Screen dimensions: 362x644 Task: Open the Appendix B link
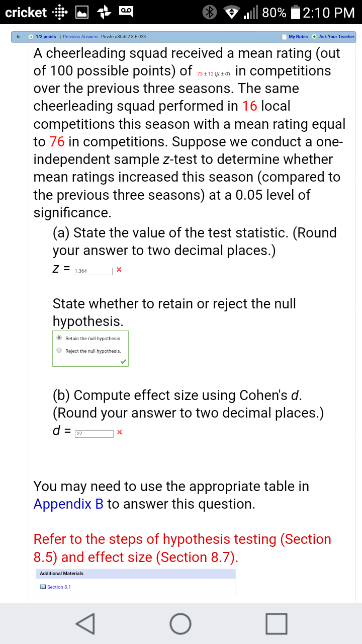point(68,504)
